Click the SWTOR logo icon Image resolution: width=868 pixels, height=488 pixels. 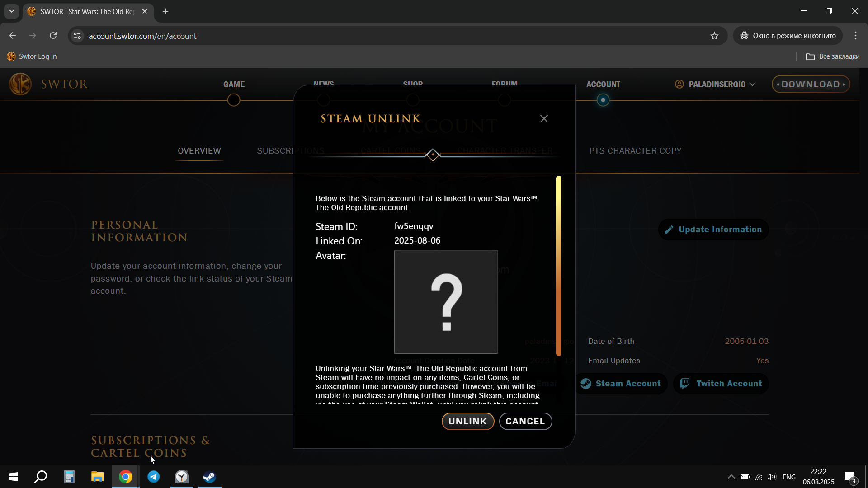tap(20, 84)
